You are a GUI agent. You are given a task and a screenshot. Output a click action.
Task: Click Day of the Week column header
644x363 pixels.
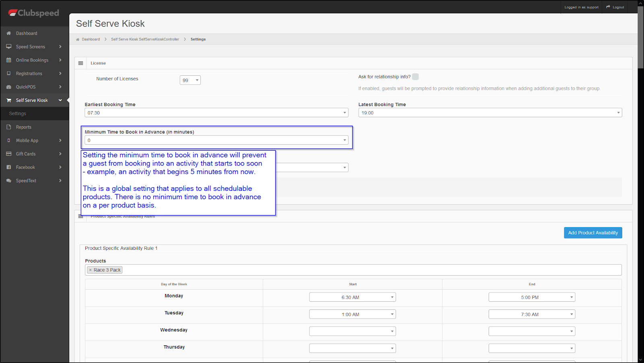[174, 284]
